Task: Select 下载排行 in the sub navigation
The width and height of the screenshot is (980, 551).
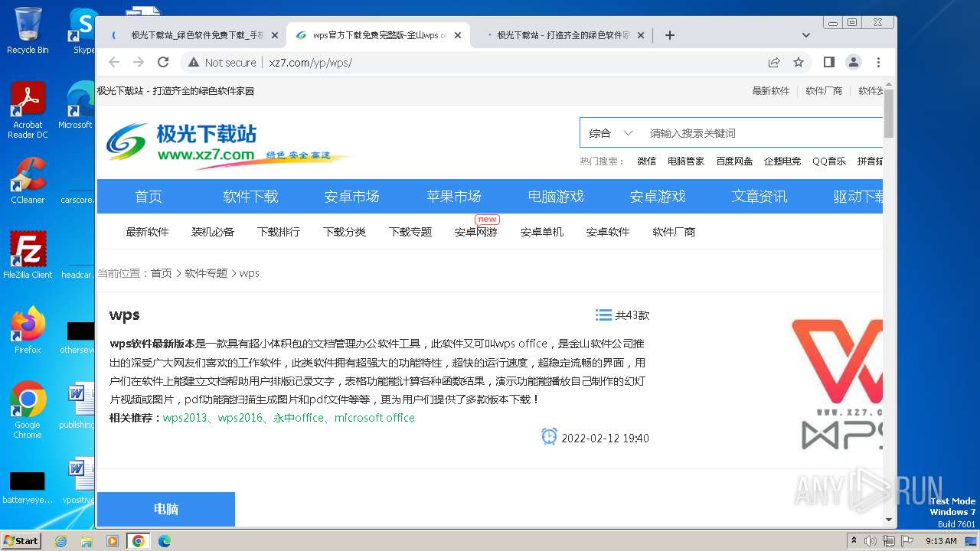Action: click(279, 232)
